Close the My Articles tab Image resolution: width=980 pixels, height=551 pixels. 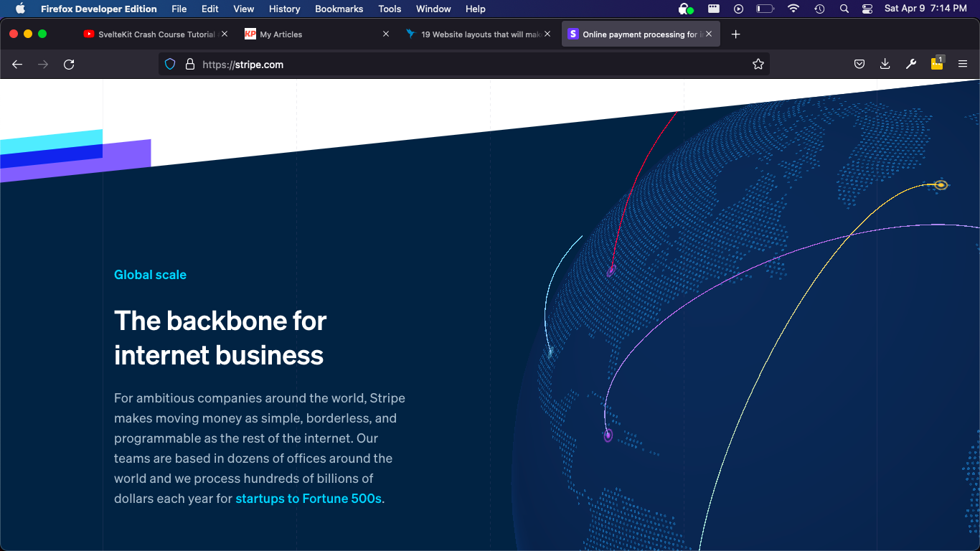[x=386, y=34]
